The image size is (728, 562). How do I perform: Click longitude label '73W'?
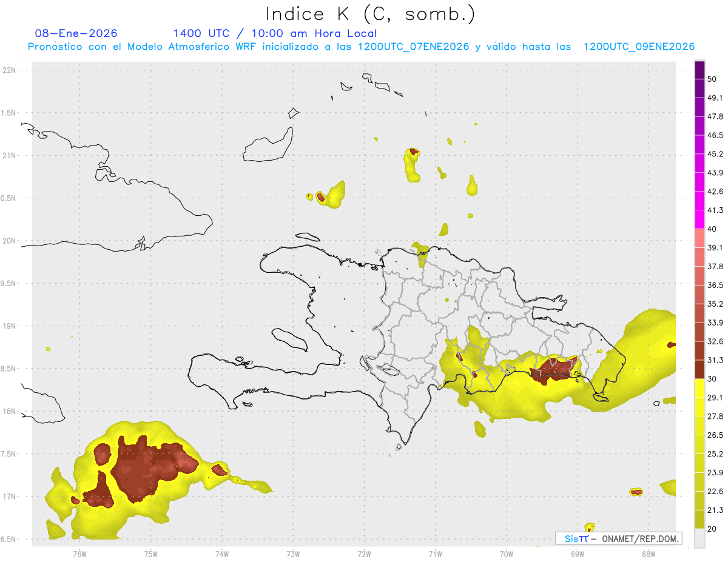[293, 554]
